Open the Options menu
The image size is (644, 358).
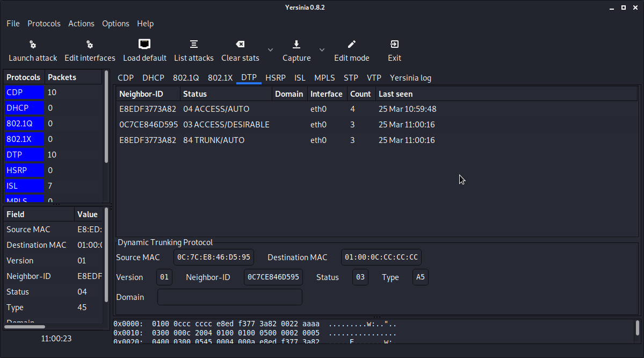116,24
